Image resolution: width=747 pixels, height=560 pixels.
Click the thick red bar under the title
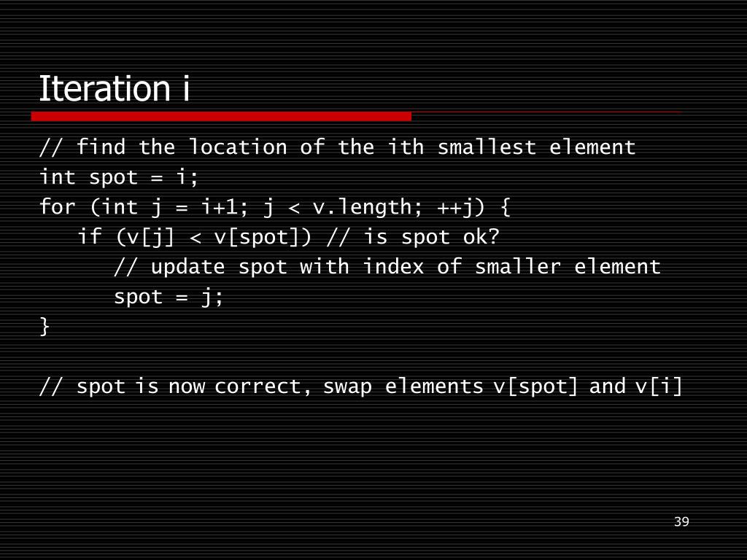(x=221, y=117)
